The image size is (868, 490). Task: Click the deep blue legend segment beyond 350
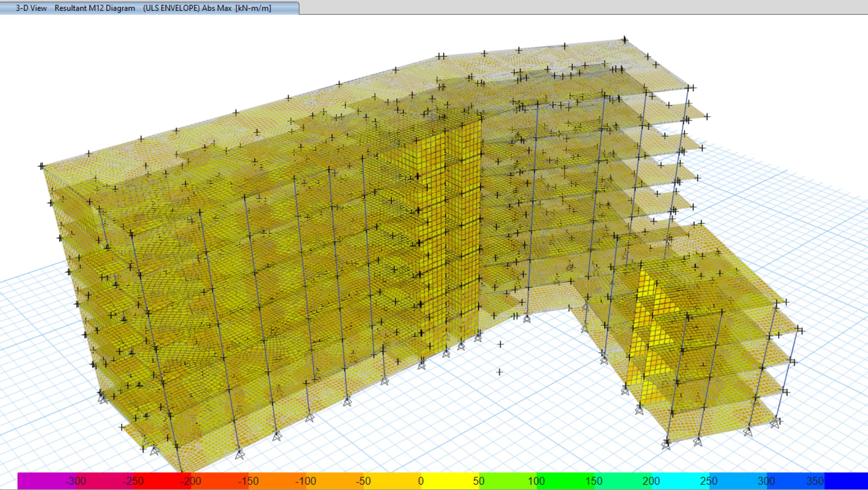point(846,481)
